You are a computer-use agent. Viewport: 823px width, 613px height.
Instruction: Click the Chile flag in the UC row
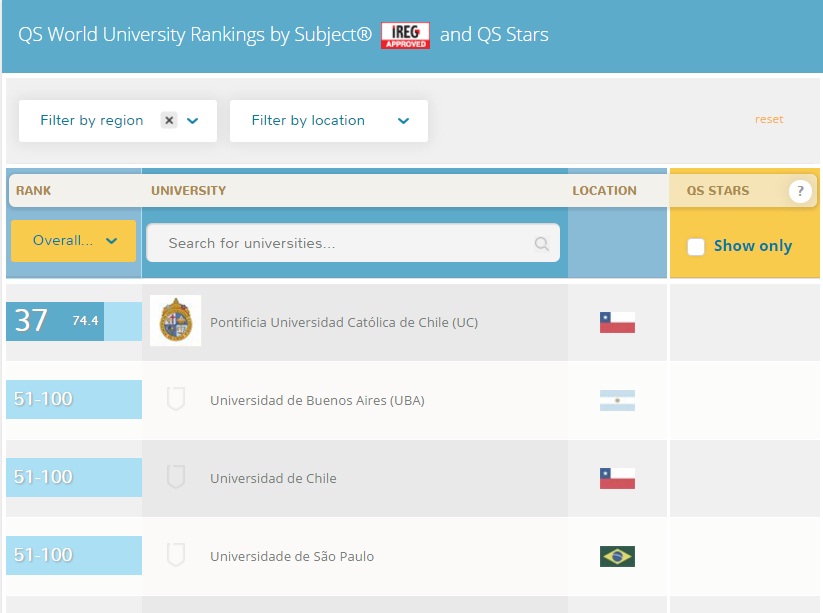pyautogui.click(x=617, y=322)
